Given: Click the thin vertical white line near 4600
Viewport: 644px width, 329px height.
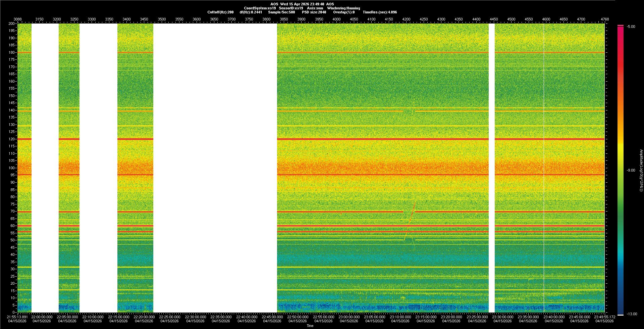Looking at the screenshot, I should coord(544,168).
